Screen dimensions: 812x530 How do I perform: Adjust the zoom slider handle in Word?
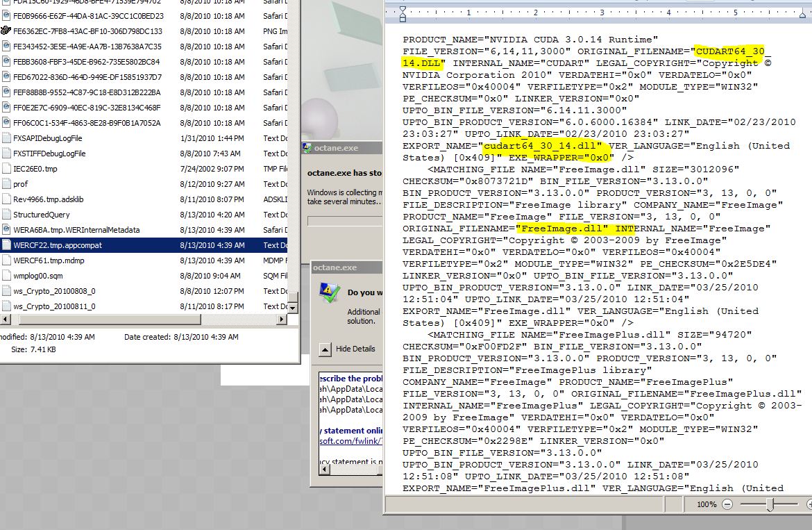pos(770,504)
